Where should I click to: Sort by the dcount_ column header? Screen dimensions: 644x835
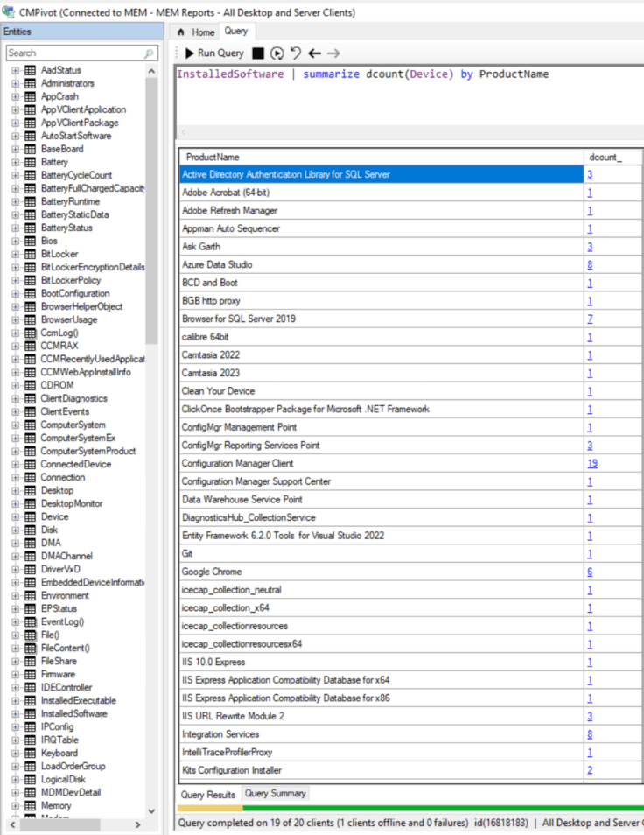point(612,157)
